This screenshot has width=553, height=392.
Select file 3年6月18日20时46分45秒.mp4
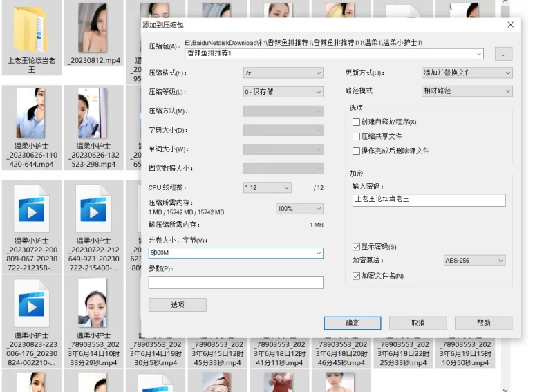341,353
